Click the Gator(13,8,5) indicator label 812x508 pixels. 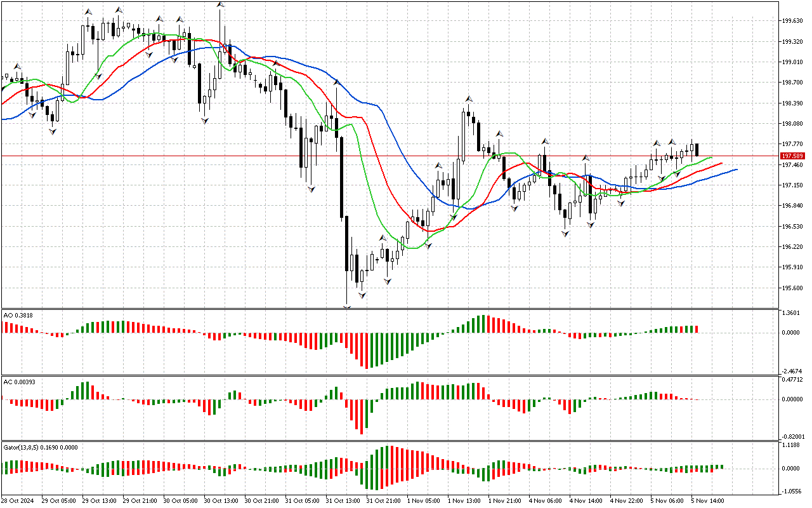pyautogui.click(x=41, y=447)
